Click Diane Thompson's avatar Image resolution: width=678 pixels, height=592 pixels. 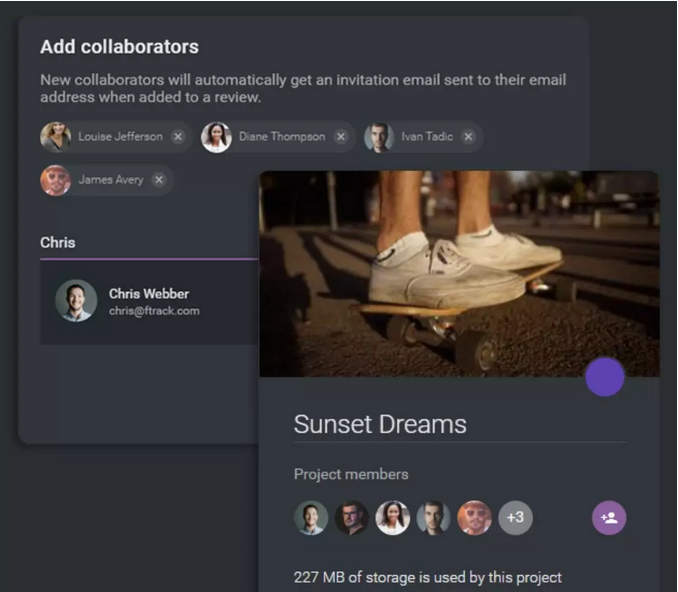click(216, 137)
